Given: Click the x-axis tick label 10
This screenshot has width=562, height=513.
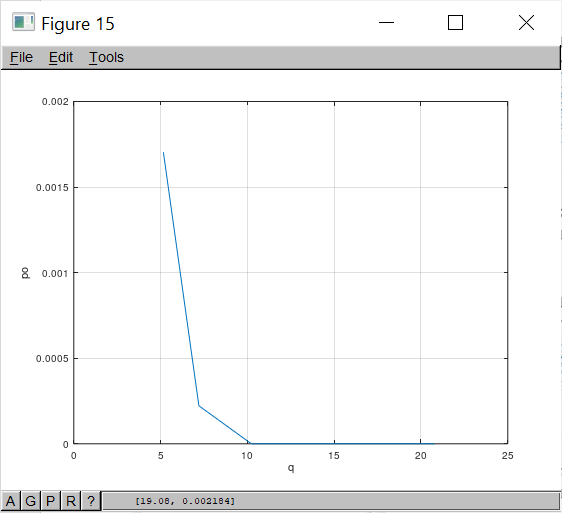Looking at the screenshot, I should coord(247,456).
